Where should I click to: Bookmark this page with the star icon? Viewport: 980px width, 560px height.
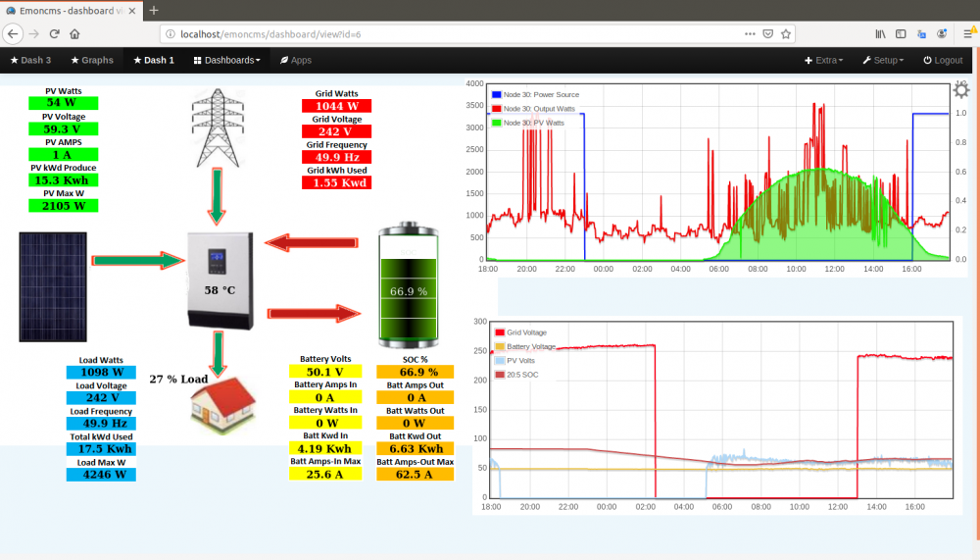tap(786, 33)
